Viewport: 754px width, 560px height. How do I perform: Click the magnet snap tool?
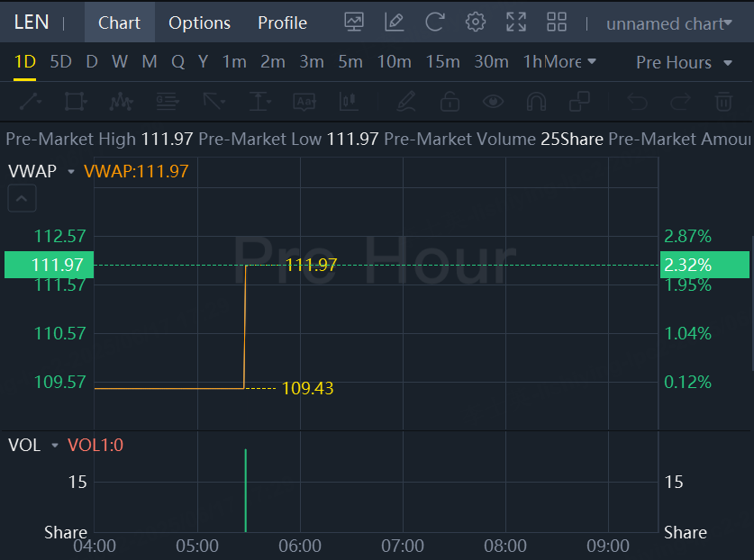pyautogui.click(x=536, y=101)
